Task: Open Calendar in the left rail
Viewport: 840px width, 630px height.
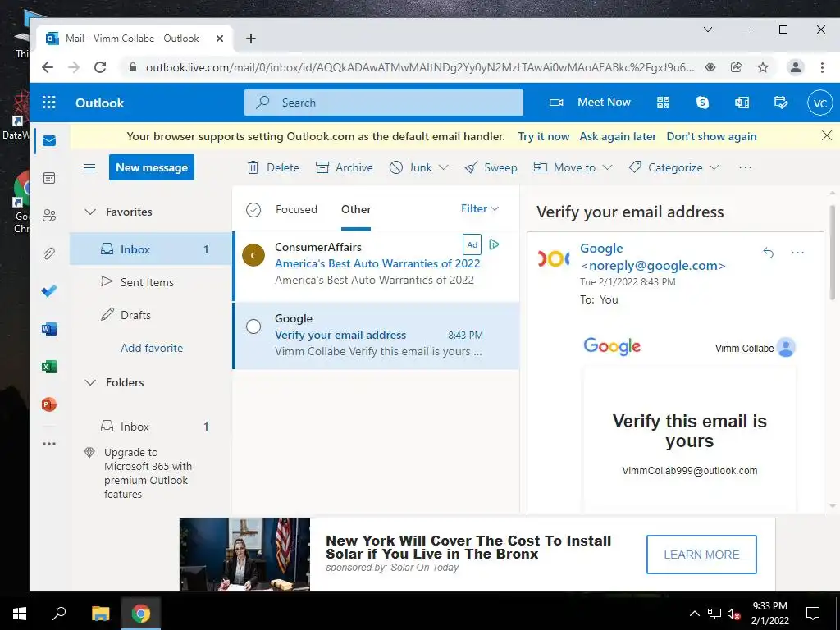Action: coord(49,178)
